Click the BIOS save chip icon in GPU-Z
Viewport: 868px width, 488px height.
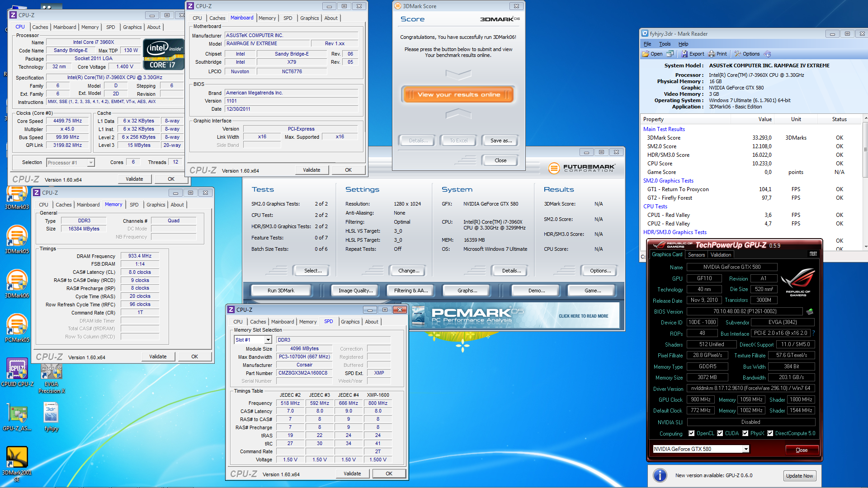810,311
